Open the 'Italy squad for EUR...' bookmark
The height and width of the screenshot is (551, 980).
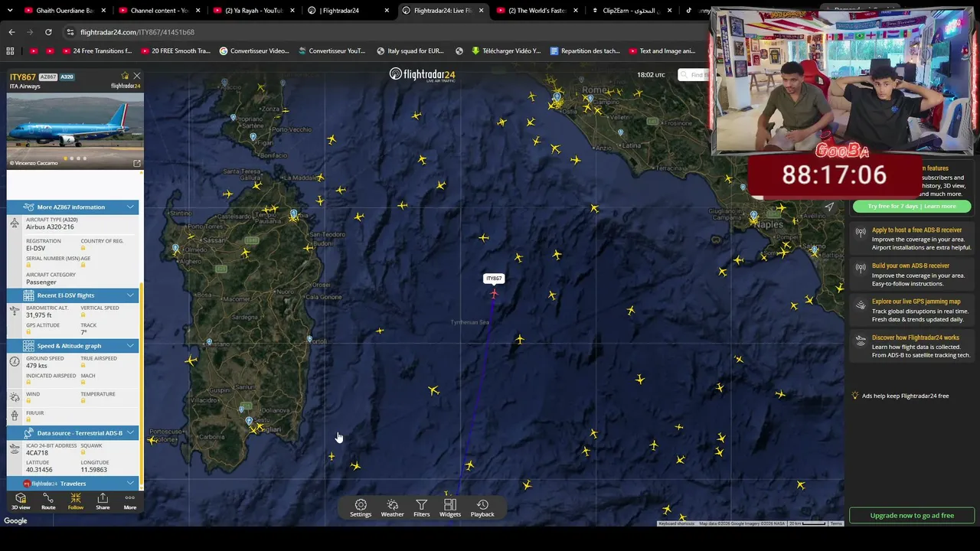(x=410, y=51)
